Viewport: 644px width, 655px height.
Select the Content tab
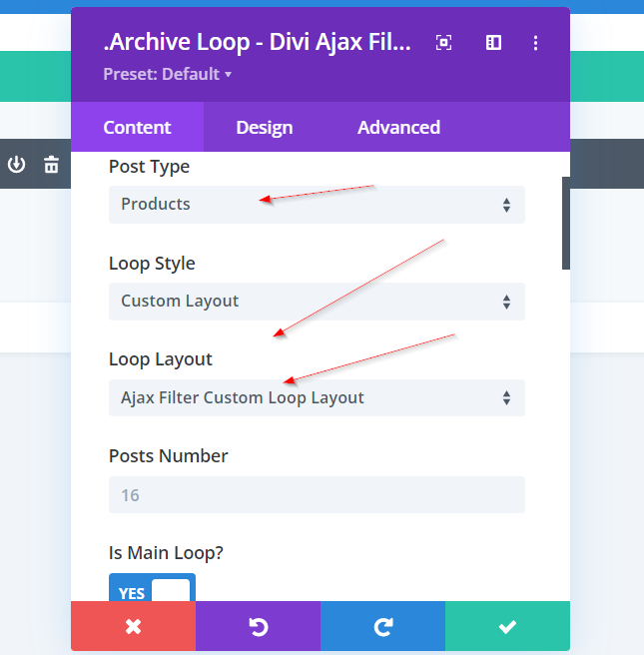click(137, 128)
